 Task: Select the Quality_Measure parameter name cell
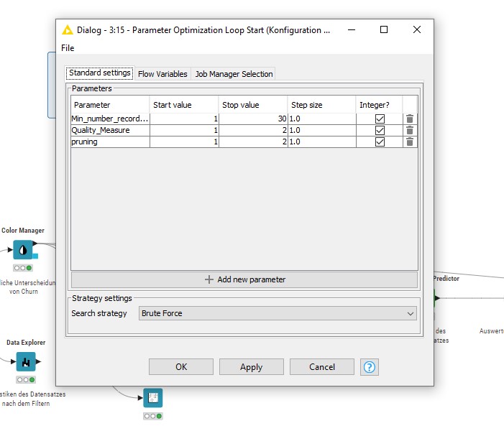coord(110,131)
